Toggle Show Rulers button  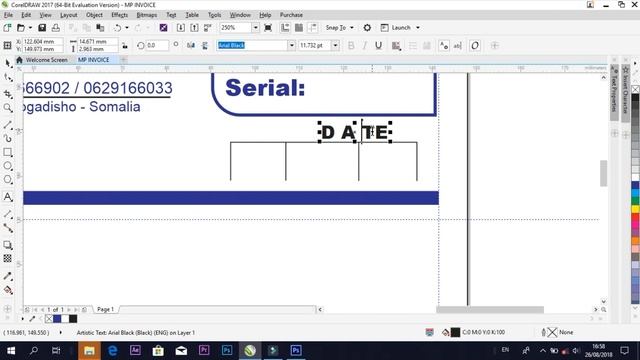coord(285,28)
